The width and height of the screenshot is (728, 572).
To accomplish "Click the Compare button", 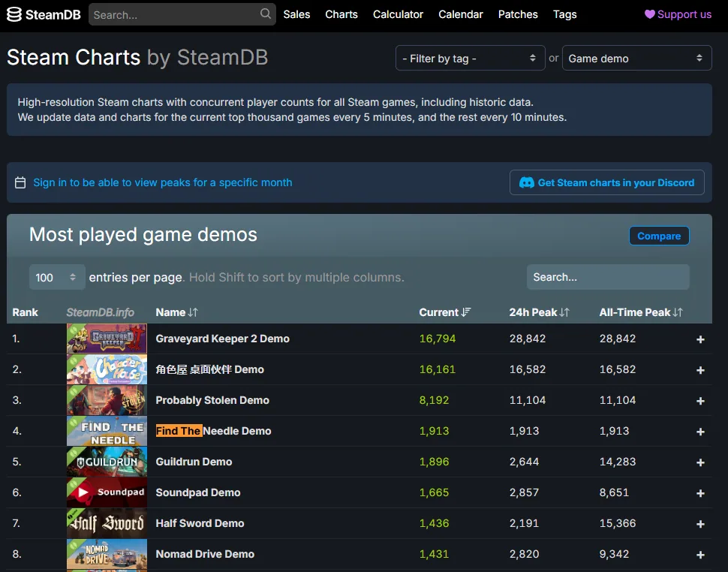I will tap(659, 236).
